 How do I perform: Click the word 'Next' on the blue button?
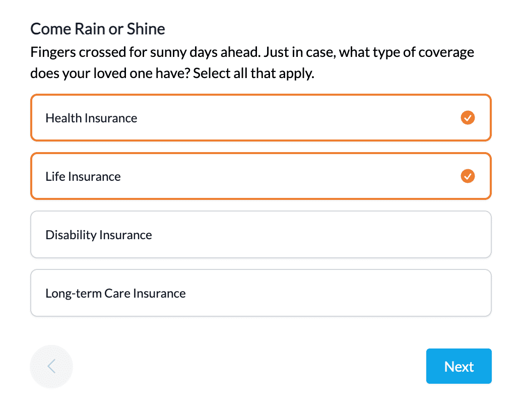459,367
